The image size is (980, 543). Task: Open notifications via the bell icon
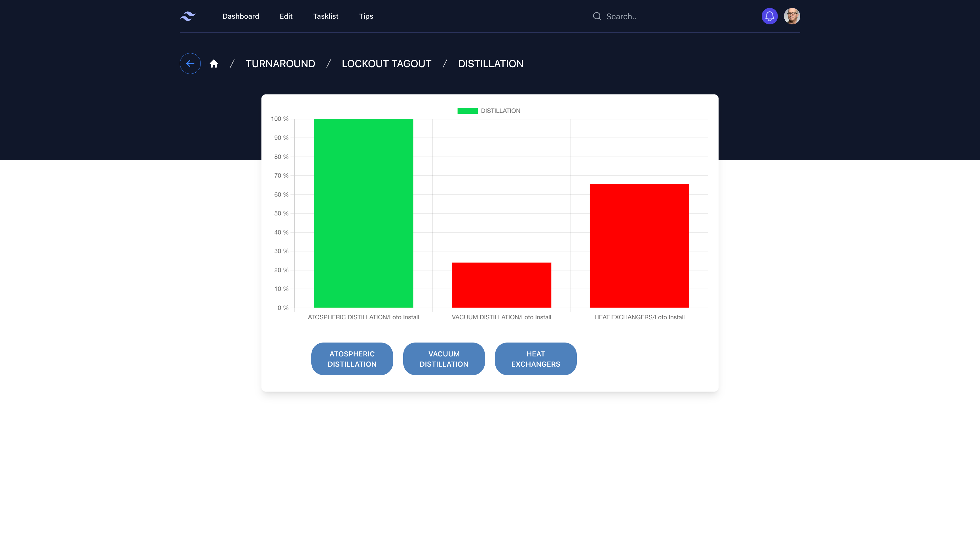[769, 16]
